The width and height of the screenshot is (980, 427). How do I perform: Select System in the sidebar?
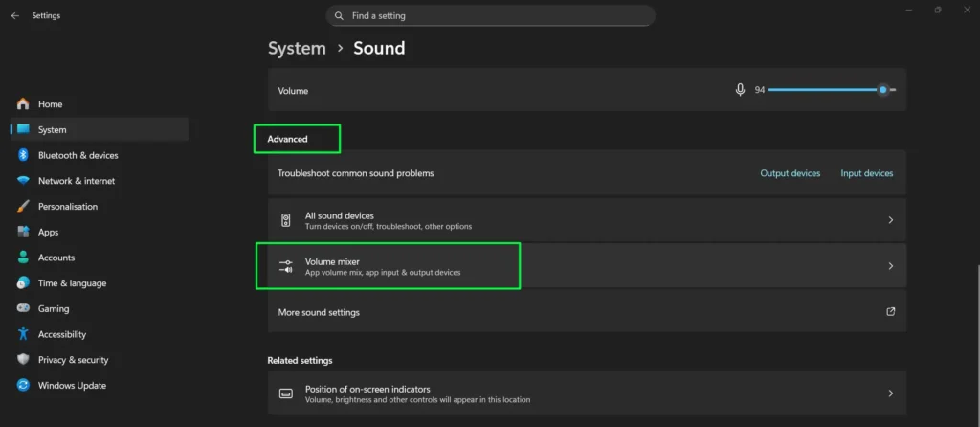point(100,130)
